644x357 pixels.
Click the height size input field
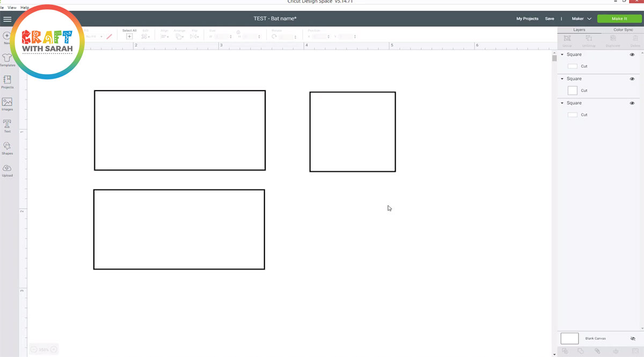pyautogui.click(x=251, y=37)
